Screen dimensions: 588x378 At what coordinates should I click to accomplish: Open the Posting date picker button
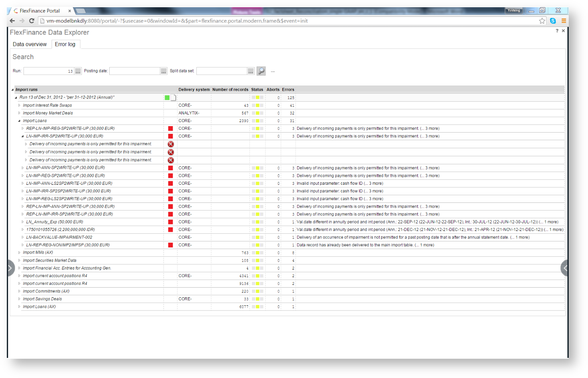(163, 72)
